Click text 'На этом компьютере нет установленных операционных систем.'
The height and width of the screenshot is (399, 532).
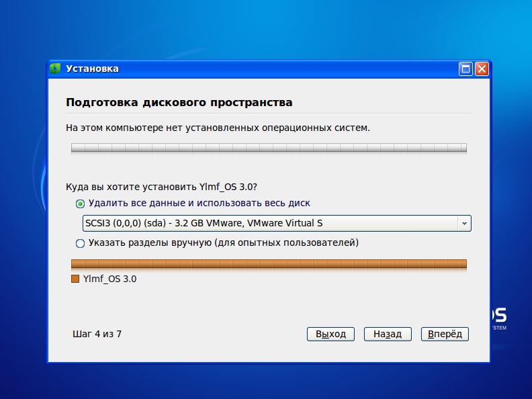click(218, 128)
